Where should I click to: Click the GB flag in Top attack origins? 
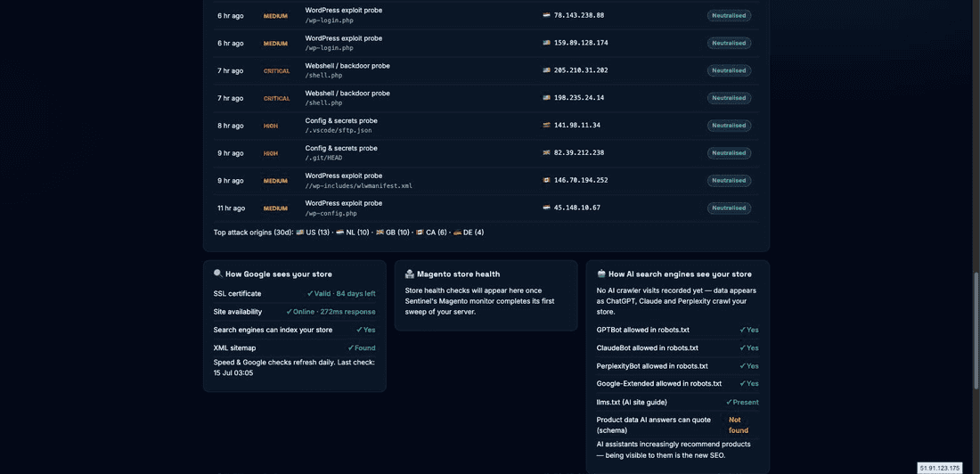click(x=380, y=232)
